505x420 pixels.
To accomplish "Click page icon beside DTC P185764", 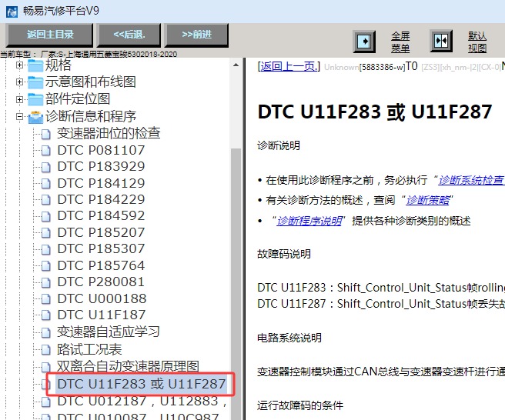I will (45, 266).
